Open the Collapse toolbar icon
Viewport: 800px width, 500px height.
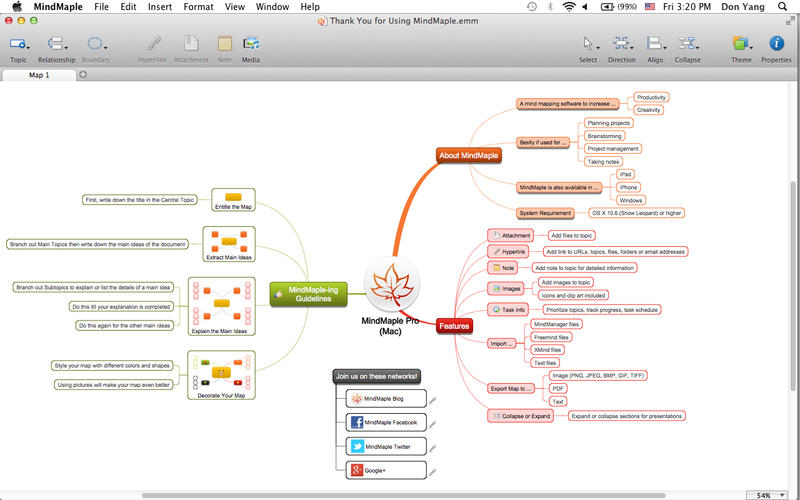(x=687, y=44)
